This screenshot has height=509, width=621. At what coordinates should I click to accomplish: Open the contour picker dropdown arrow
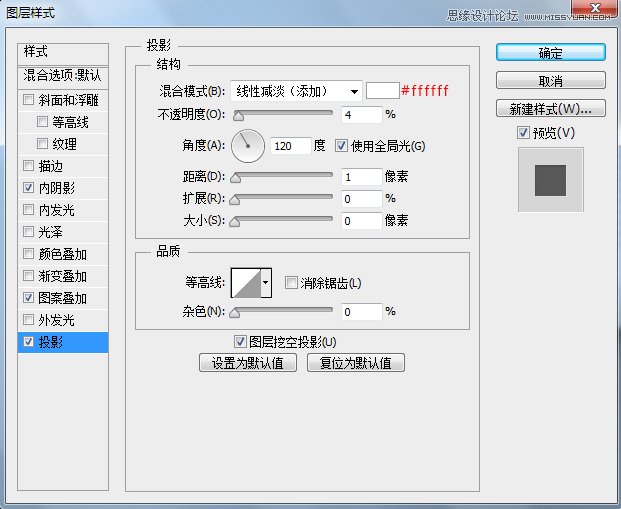pos(266,282)
